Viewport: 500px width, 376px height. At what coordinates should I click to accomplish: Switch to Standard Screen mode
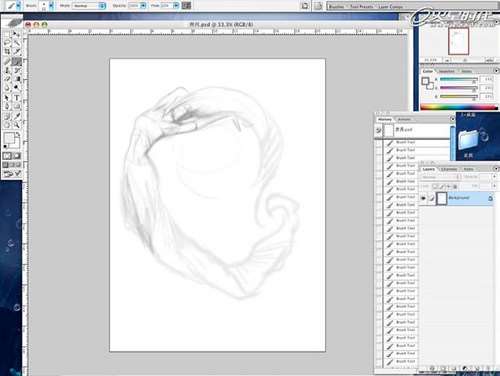[6, 165]
